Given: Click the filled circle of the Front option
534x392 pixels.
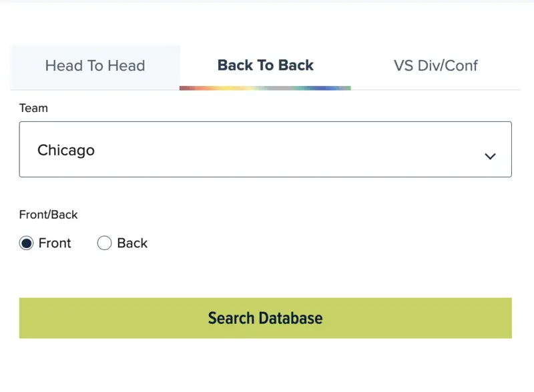Looking at the screenshot, I should tap(26, 243).
